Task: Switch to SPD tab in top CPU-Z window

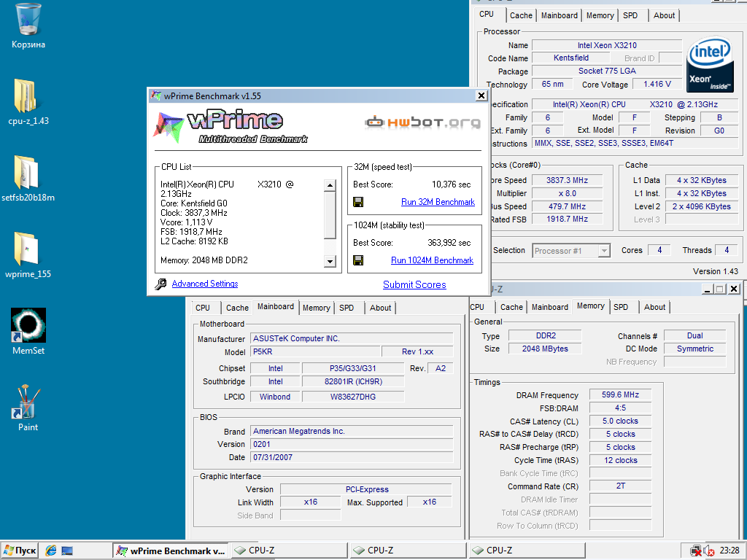Action: coord(630,15)
